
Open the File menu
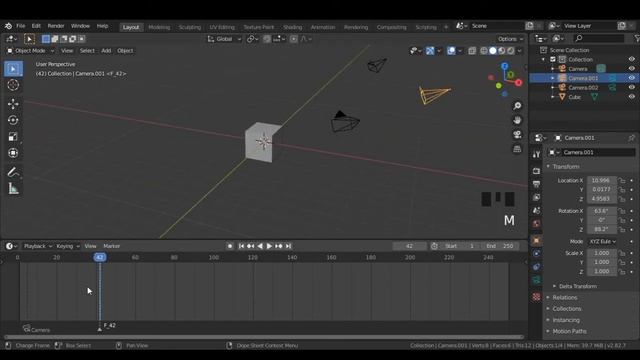point(20,26)
